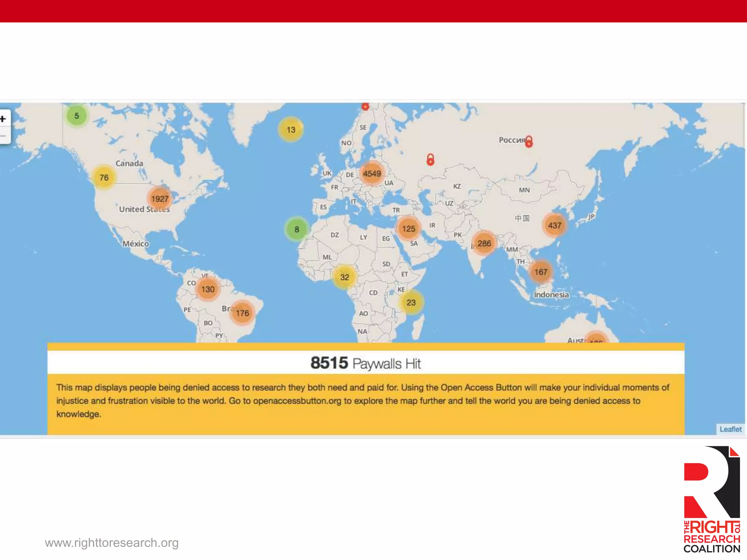Click the www.righttoresearch.org footer link
This screenshot has height=560, width=747.
(x=112, y=542)
